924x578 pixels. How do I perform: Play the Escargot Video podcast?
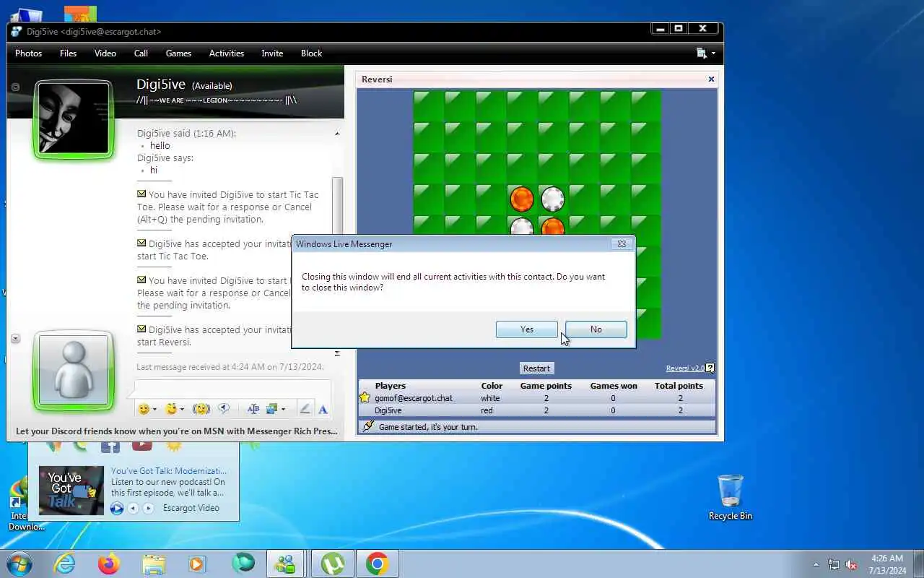(117, 509)
